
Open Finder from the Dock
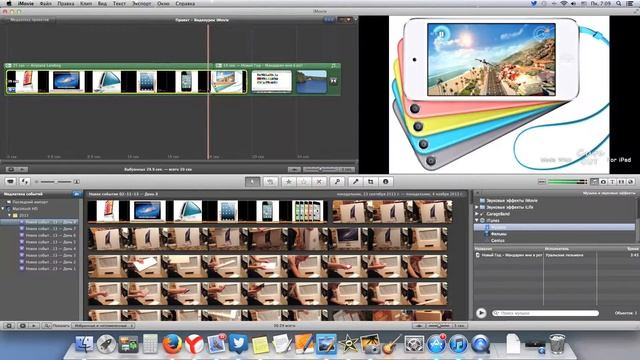click(84, 344)
